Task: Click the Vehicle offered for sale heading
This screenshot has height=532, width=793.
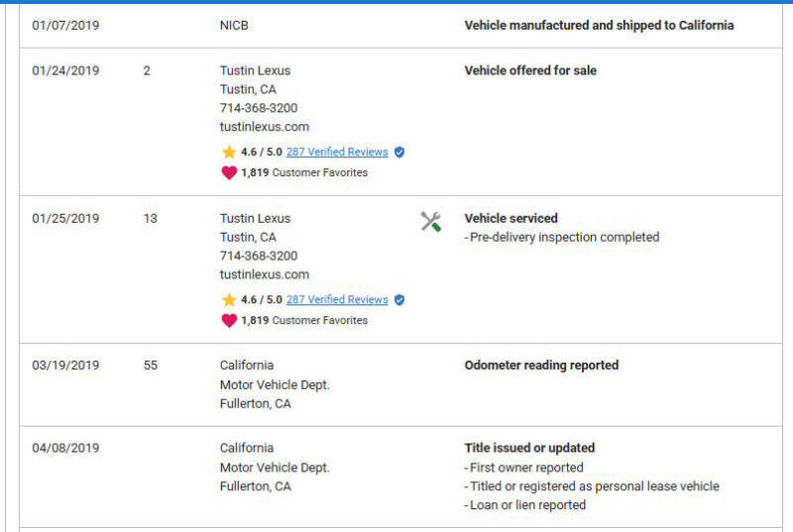Action: pyautogui.click(x=530, y=70)
